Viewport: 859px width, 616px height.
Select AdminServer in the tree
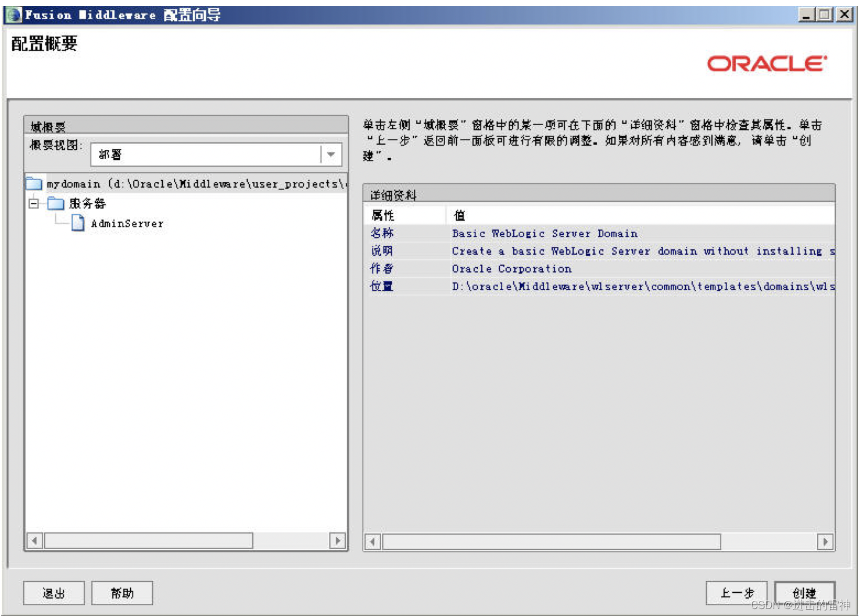pos(127,223)
